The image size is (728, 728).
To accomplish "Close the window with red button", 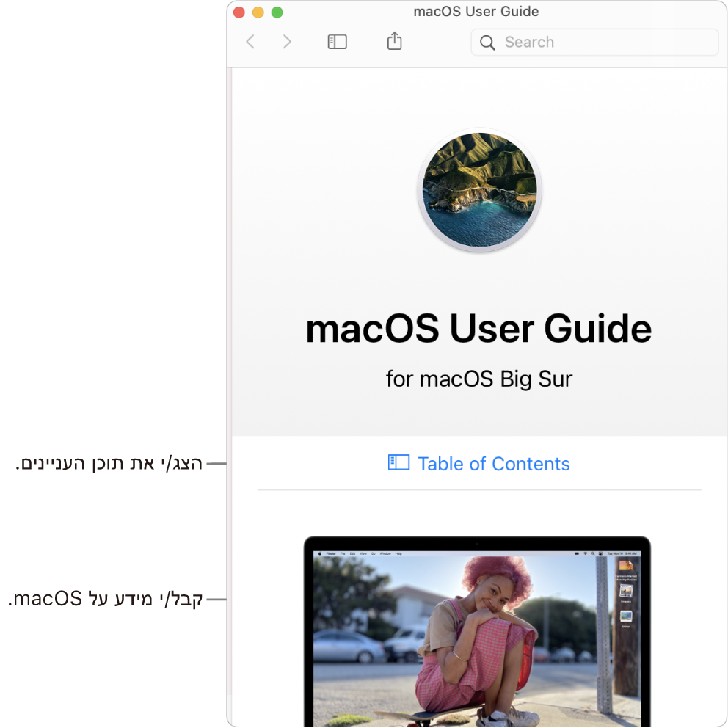I will [239, 12].
